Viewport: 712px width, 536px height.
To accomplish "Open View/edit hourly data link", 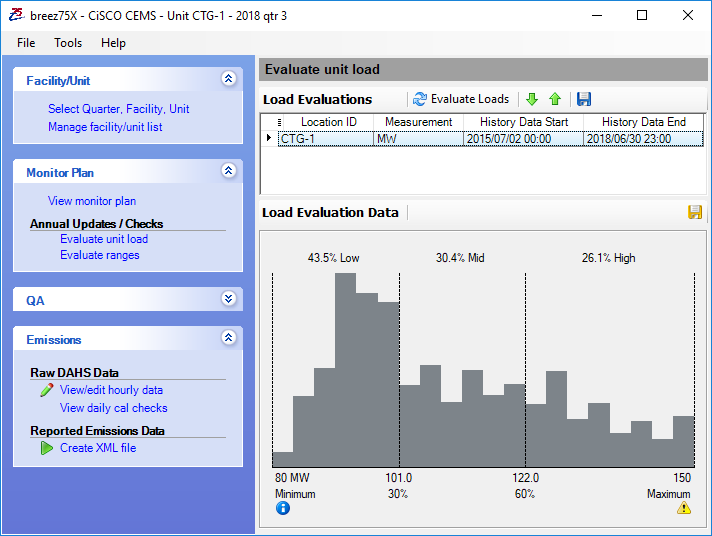I will tap(111, 390).
